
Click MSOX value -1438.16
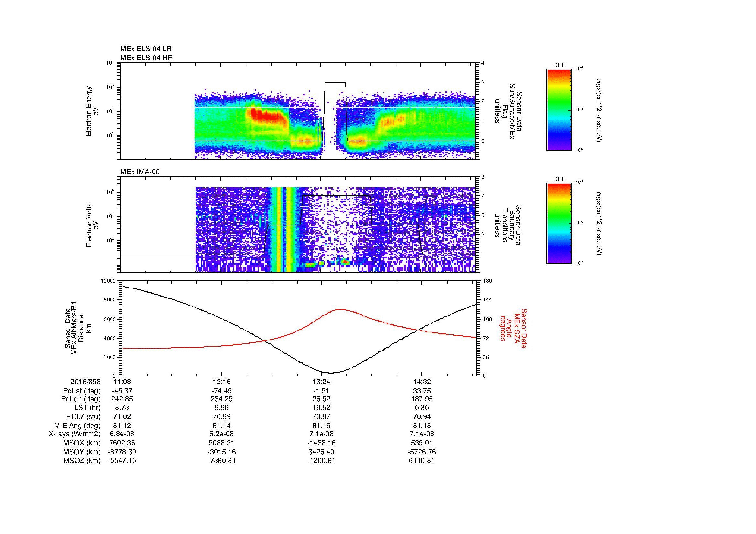click(321, 443)
